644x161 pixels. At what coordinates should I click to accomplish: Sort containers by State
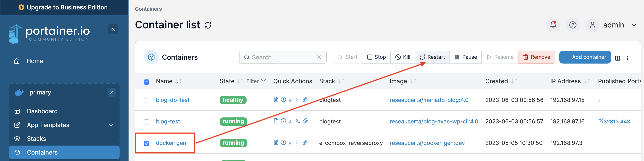[x=231, y=81]
